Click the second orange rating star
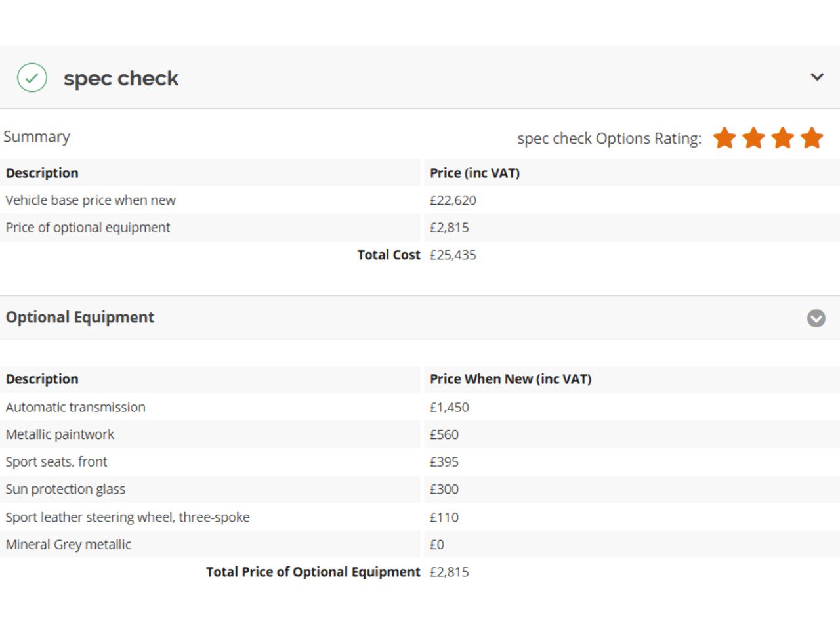840x630 pixels. (753, 138)
